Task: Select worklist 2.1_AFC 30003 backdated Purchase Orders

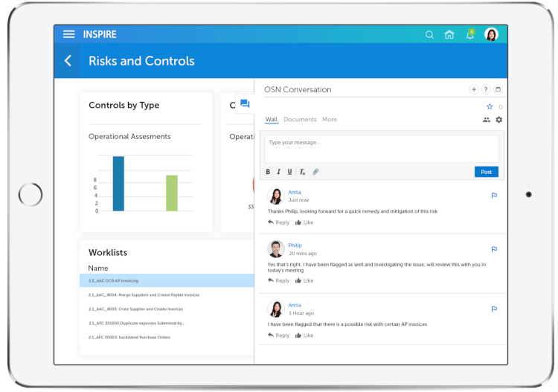Action: (x=167, y=337)
